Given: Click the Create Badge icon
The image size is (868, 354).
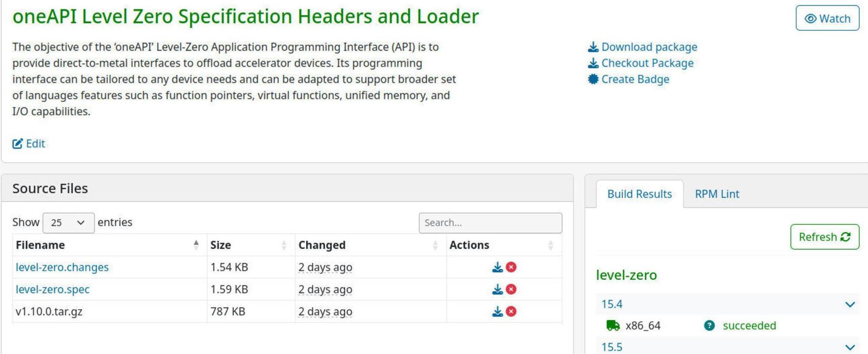Looking at the screenshot, I should click(593, 79).
